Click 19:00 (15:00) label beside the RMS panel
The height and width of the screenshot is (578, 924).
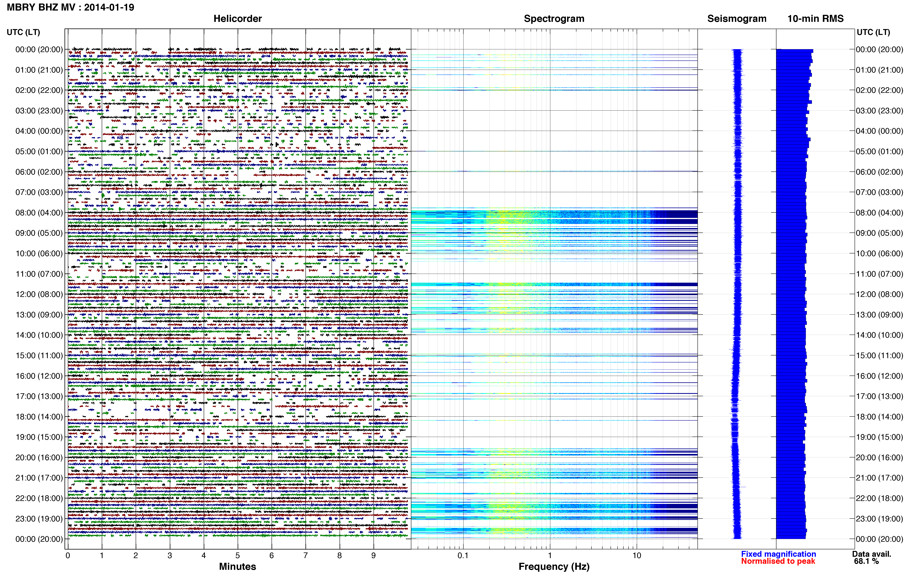tap(879, 437)
